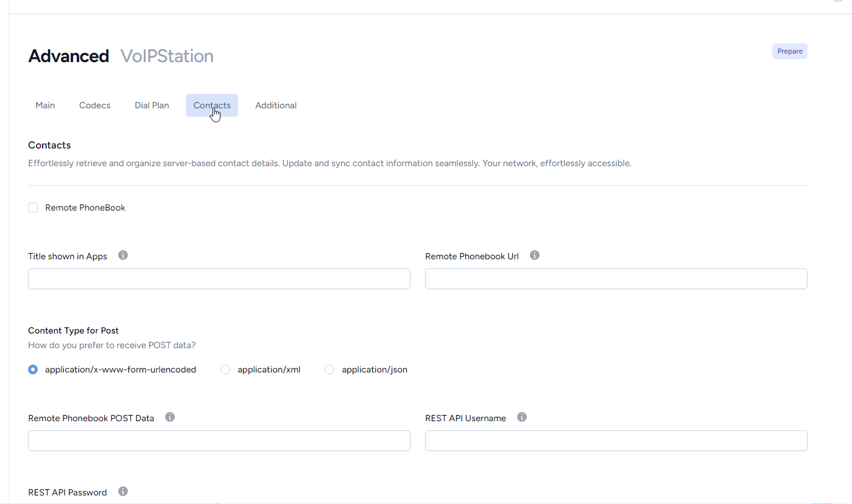Pick application/json radio option

click(329, 369)
